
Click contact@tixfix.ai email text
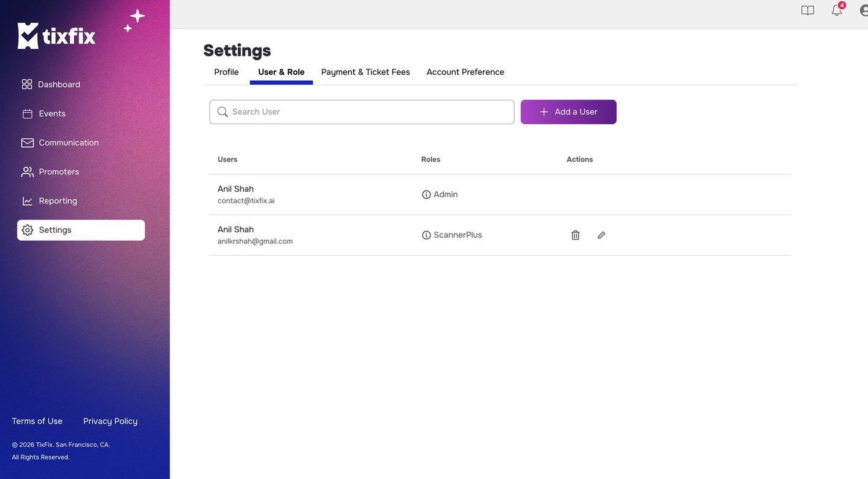(246, 201)
